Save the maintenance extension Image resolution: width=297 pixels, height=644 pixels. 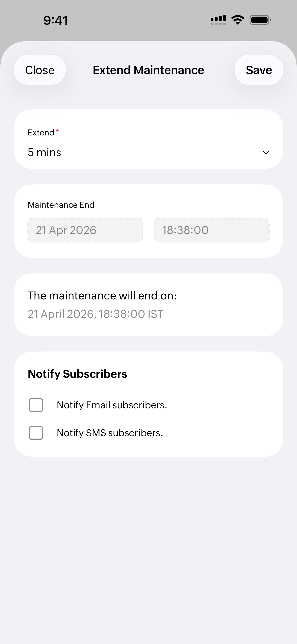(259, 70)
